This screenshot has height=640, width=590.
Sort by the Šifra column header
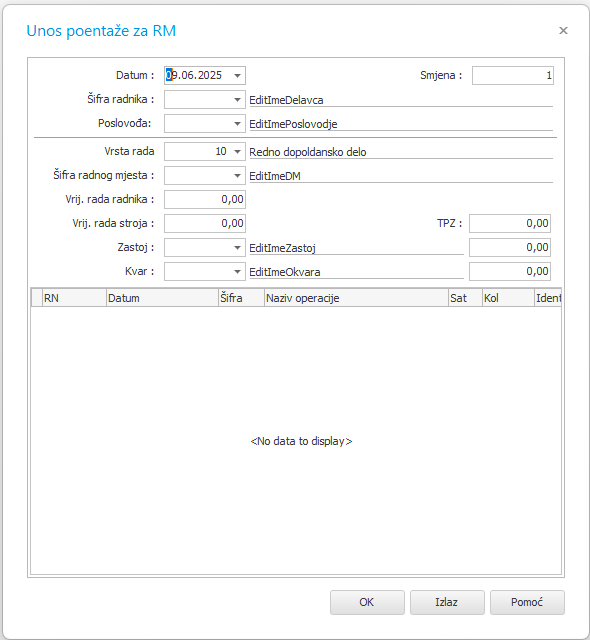click(242, 298)
